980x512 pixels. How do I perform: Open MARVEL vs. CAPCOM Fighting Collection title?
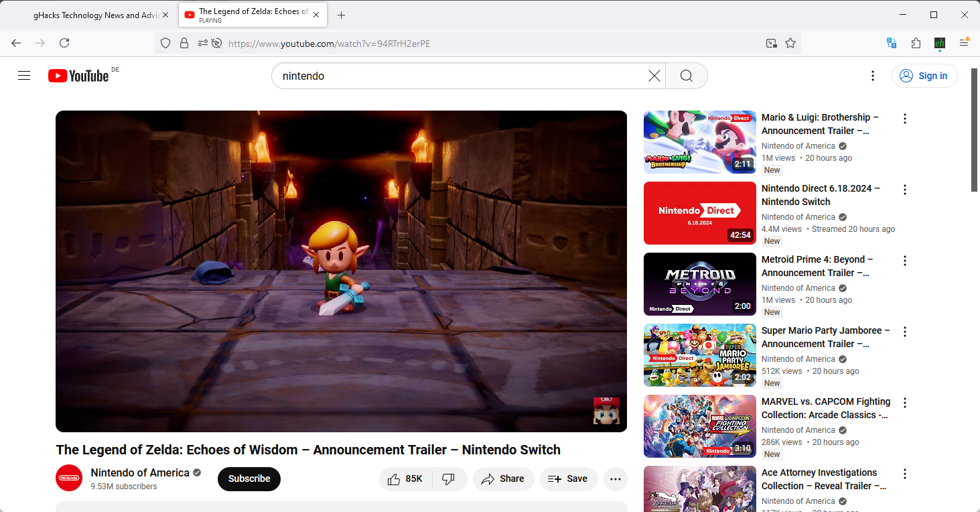click(x=826, y=408)
